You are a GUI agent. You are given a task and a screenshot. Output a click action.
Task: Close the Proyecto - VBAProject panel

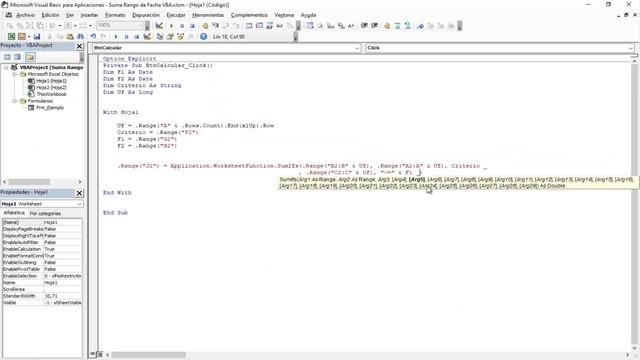[79, 46]
